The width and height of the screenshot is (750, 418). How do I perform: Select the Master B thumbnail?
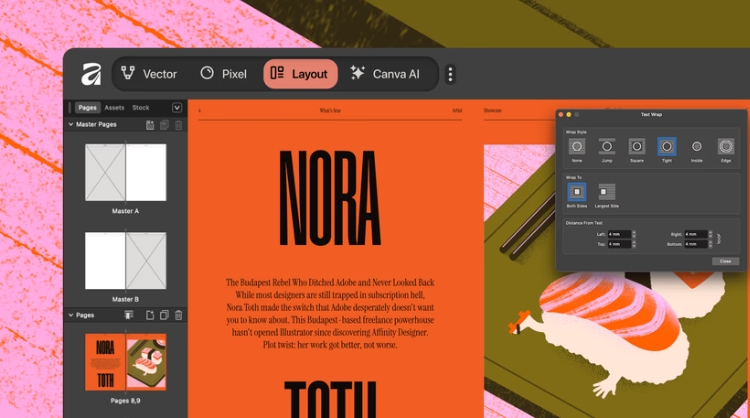tap(125, 261)
